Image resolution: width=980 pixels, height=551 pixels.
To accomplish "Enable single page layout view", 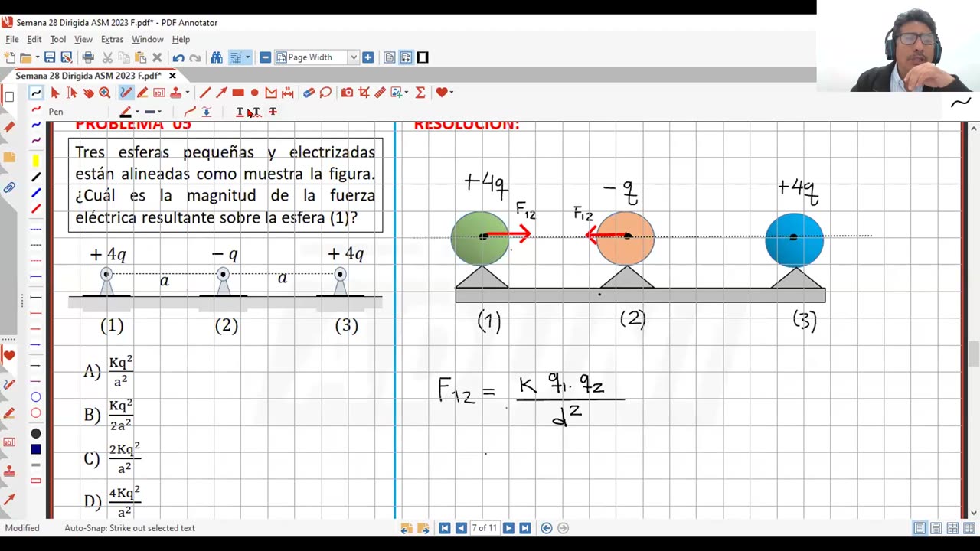I will [920, 528].
